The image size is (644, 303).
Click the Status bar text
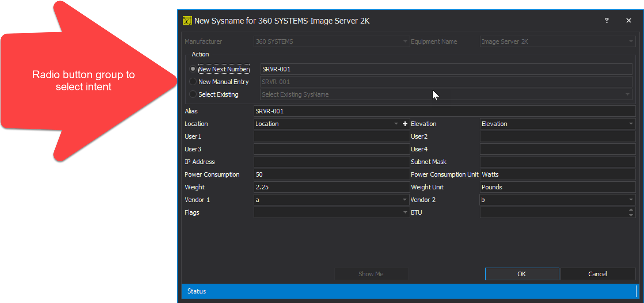tap(197, 291)
